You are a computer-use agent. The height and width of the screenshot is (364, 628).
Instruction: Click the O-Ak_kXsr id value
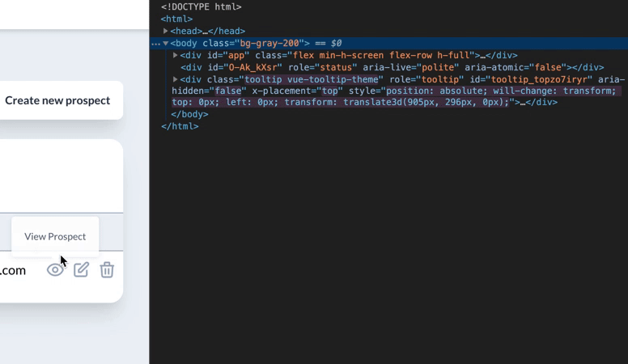[255, 67]
